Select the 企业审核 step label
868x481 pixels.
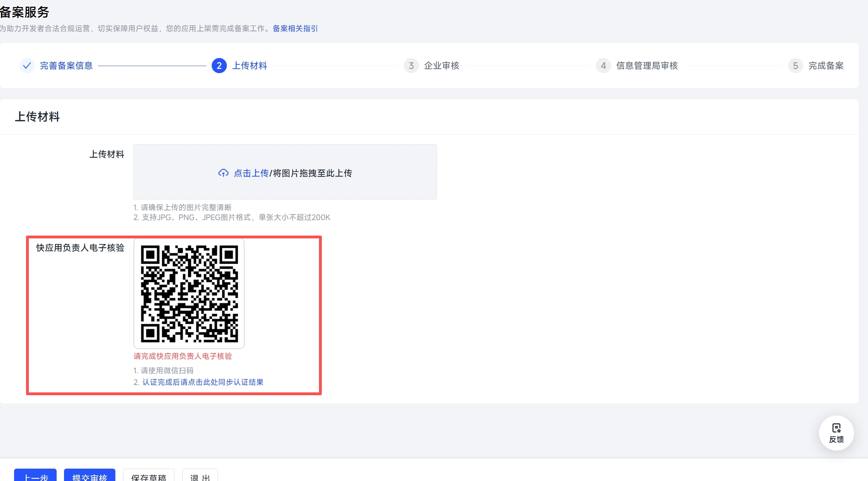(442, 66)
